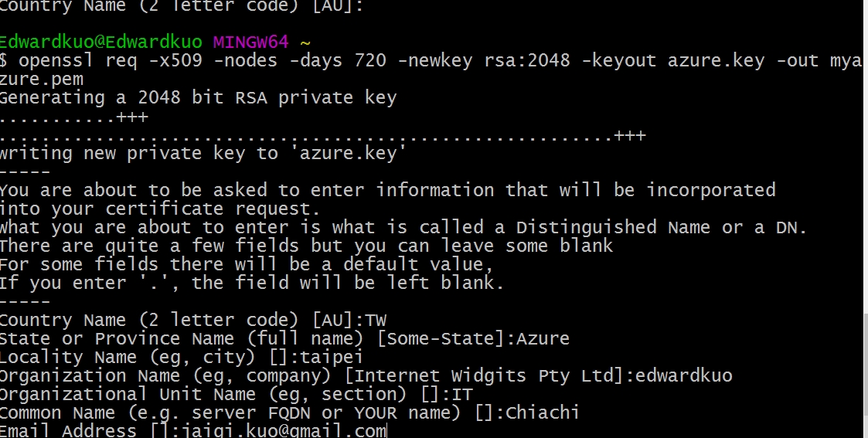Click the Azure value after [Some-State]
Screen dimensions: 868x438
point(543,338)
